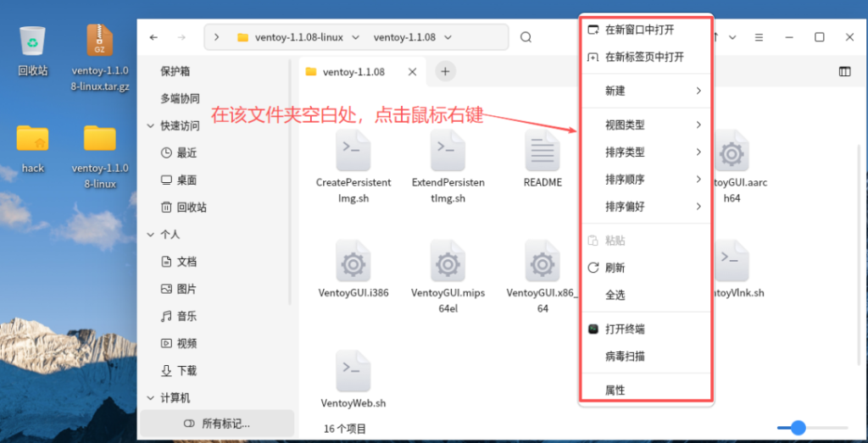Open the hack folder on desktop
This screenshot has height=443, width=868.
pos(33,138)
